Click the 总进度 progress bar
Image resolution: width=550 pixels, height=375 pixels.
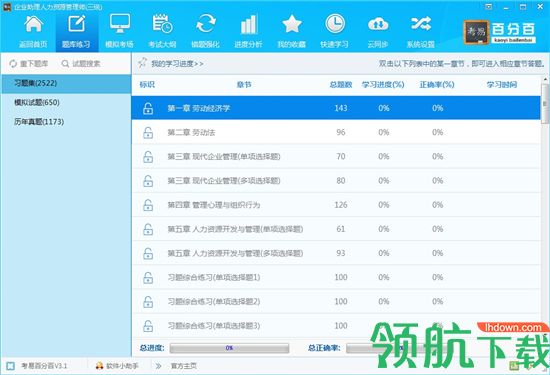coord(229,348)
